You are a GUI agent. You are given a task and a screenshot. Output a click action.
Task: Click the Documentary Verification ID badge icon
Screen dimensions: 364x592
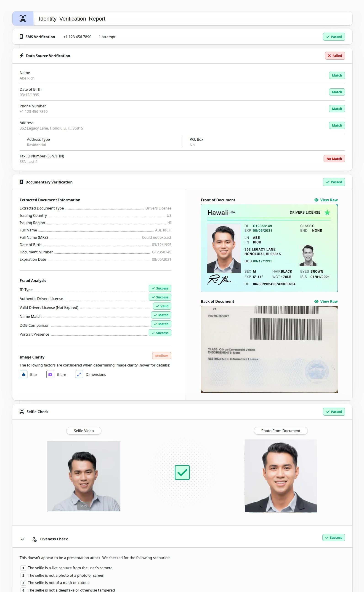click(21, 182)
